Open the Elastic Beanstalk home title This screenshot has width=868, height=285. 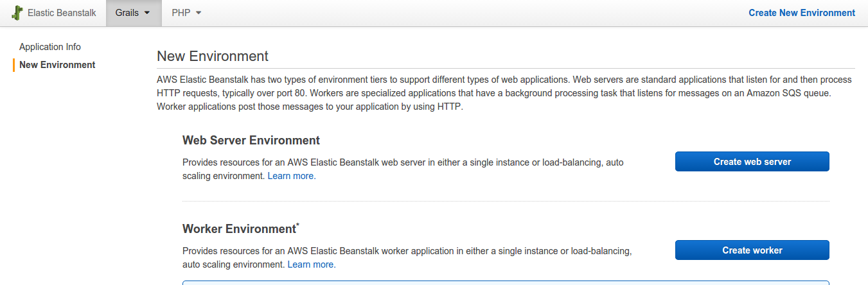tap(62, 13)
